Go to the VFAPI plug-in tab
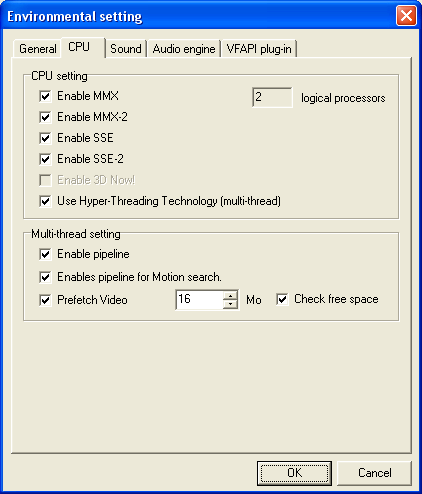Image resolution: width=422 pixels, height=494 pixels. pyautogui.click(x=259, y=49)
